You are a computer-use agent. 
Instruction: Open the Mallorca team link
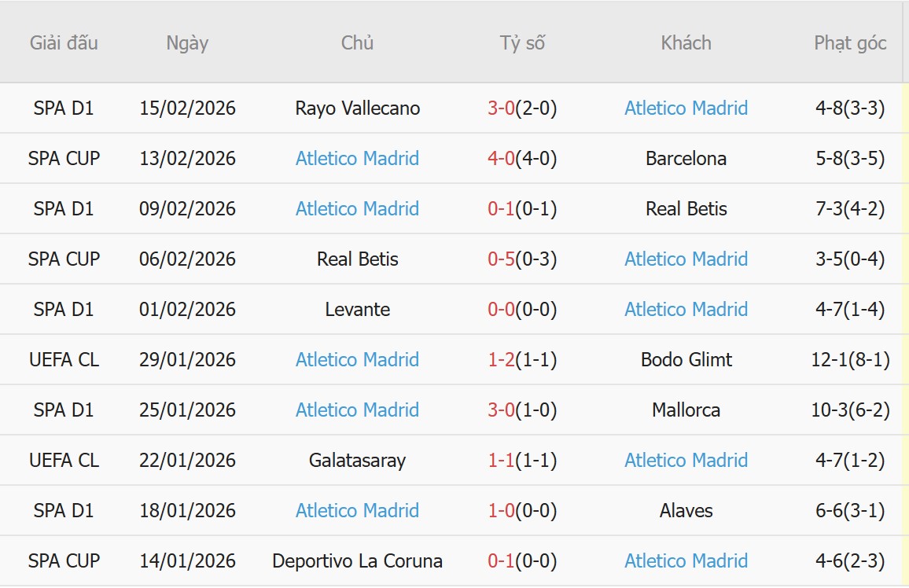[686, 410]
